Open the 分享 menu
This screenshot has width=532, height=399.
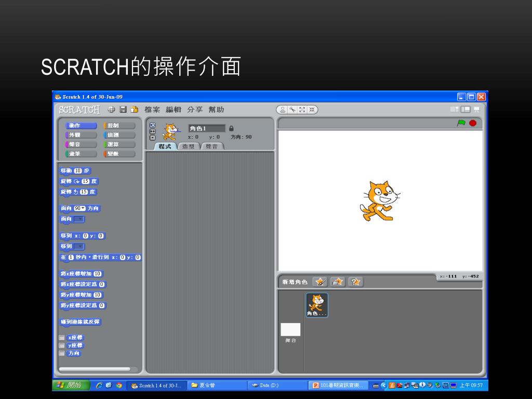click(x=195, y=110)
